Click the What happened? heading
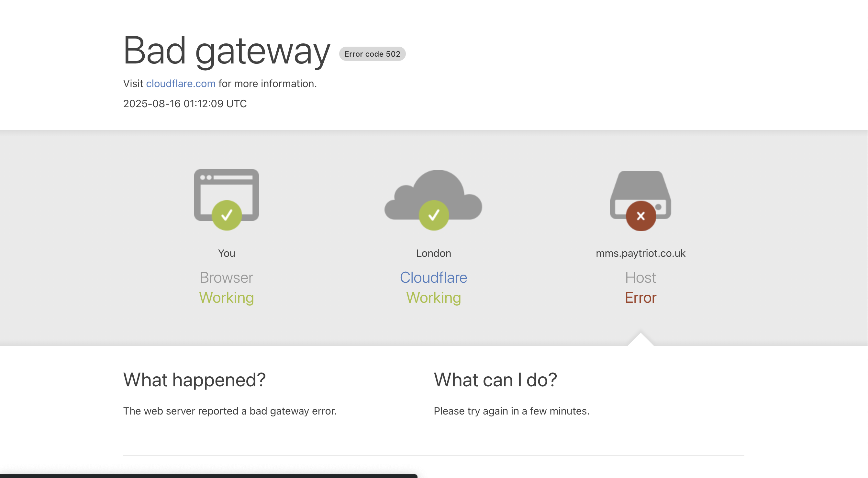Image resolution: width=868 pixels, height=478 pixels. pyautogui.click(x=195, y=380)
